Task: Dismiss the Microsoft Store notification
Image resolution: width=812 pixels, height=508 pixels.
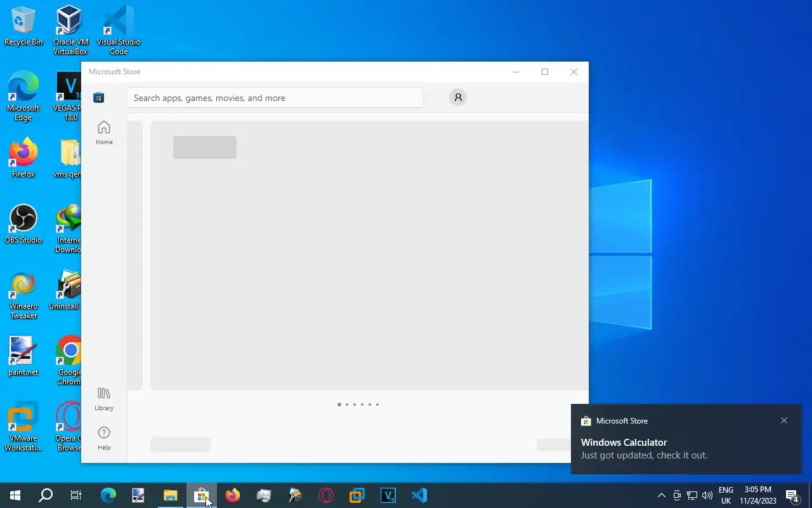Action: pyautogui.click(x=784, y=420)
